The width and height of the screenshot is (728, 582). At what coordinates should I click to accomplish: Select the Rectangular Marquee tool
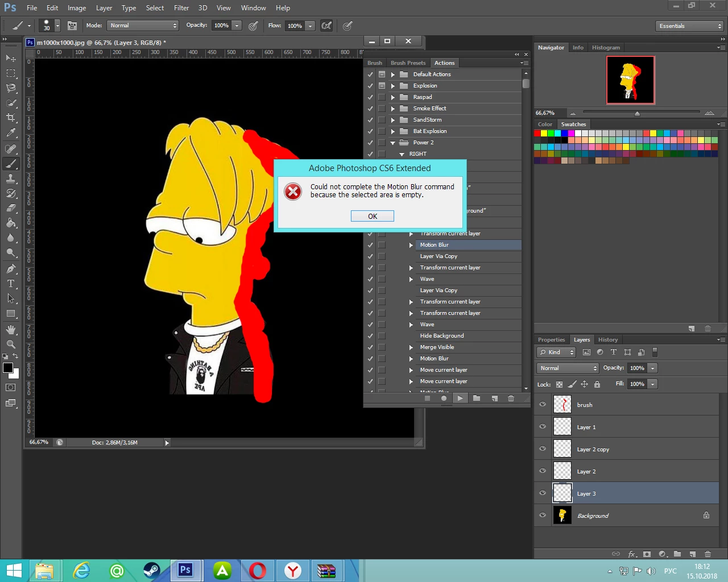(x=11, y=73)
